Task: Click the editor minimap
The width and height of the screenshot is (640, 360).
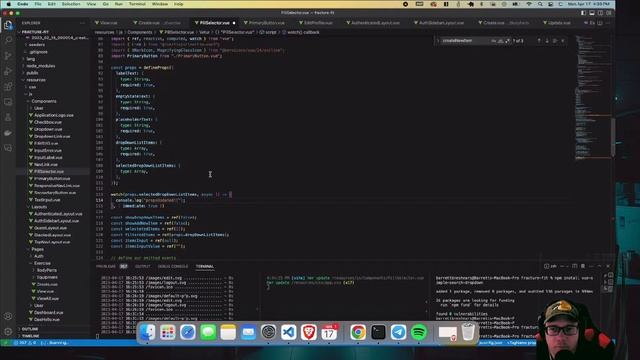Action: 592,97
